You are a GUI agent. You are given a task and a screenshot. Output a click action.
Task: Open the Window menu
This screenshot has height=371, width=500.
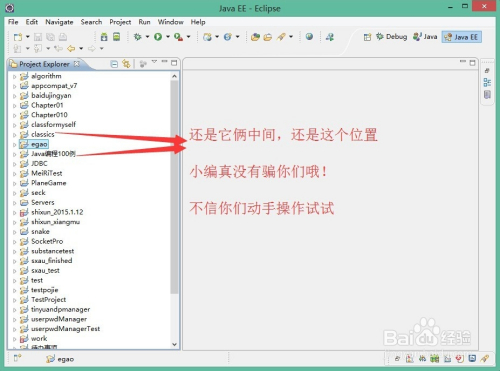[171, 22]
